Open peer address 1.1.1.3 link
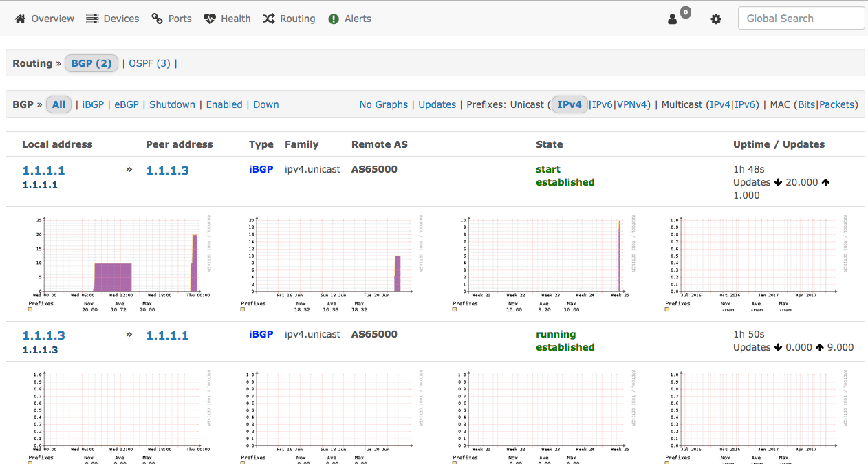The width and height of the screenshot is (868, 464). [x=167, y=169]
